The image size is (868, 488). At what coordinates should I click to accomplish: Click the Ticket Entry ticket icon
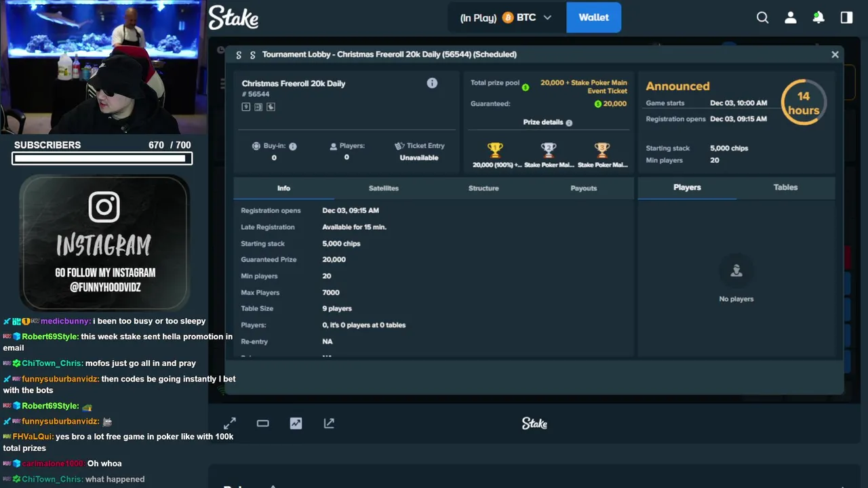[x=399, y=146]
